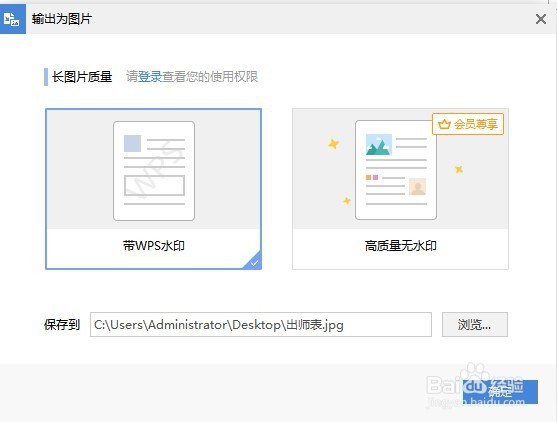Click the blue checkmark on selected card

(x=254, y=263)
